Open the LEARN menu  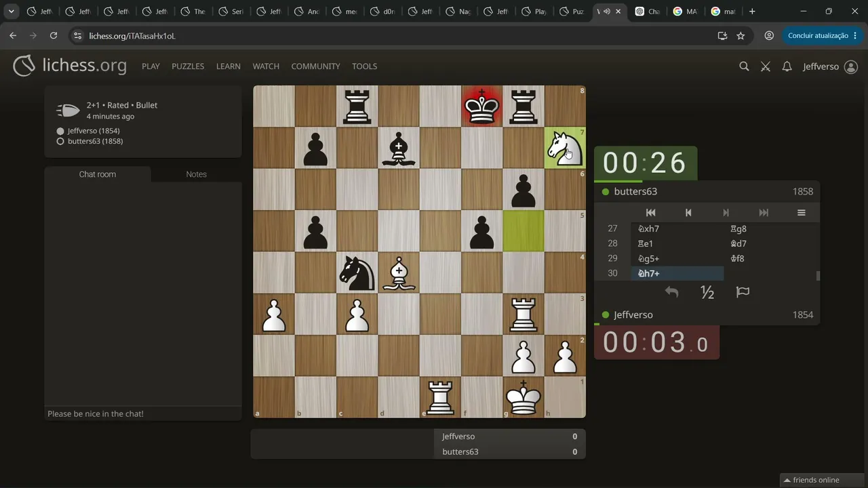229,66
